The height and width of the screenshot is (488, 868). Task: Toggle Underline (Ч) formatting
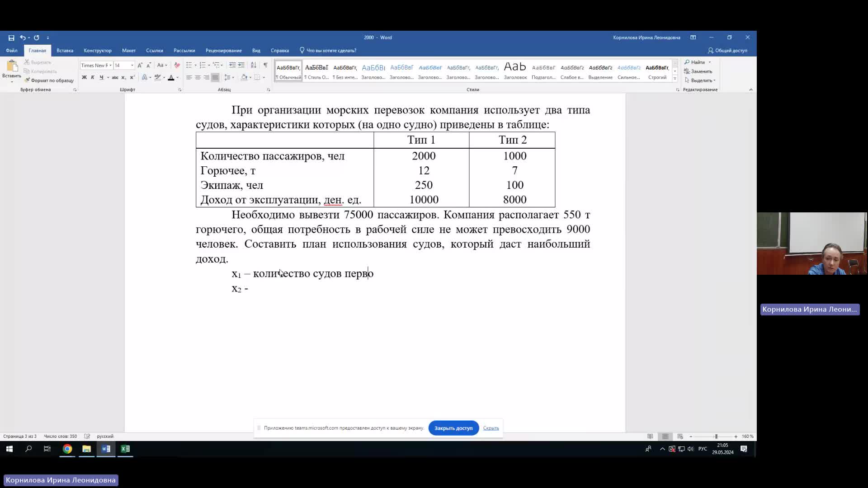101,77
